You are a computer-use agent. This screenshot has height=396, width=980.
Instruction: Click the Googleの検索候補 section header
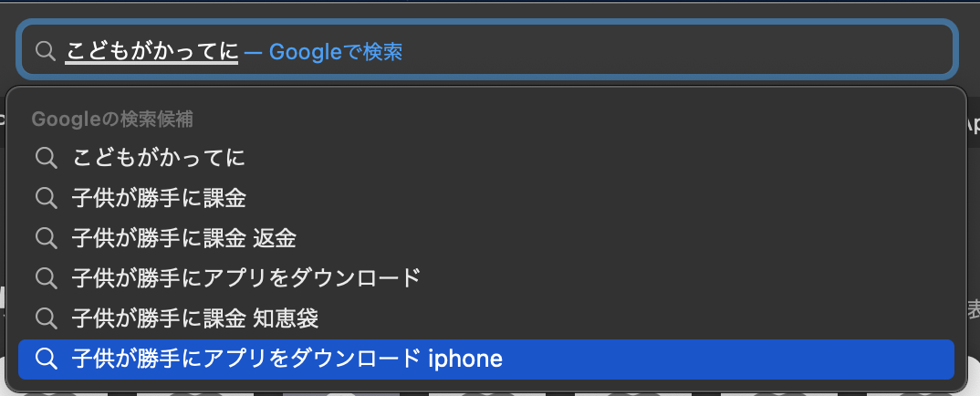pyautogui.click(x=112, y=119)
